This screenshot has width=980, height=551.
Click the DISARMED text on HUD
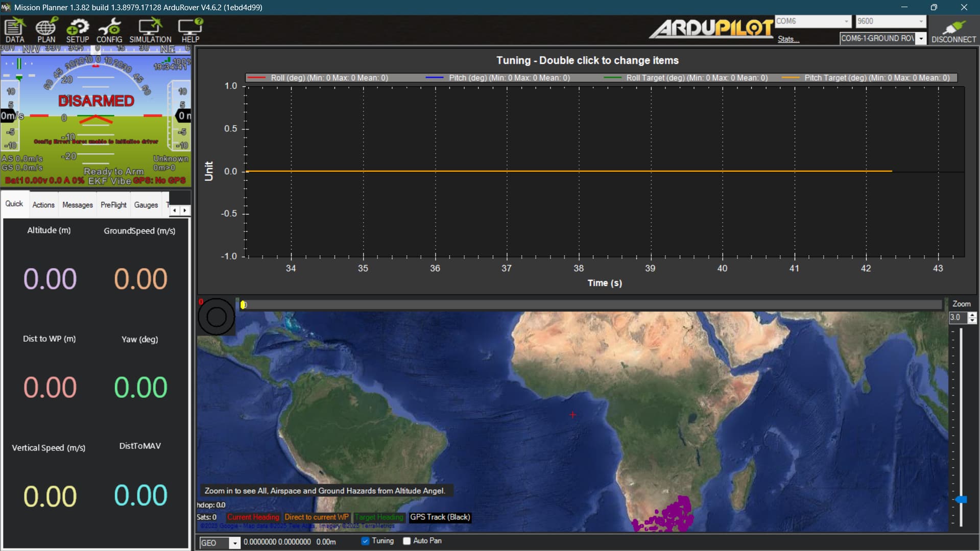(96, 101)
